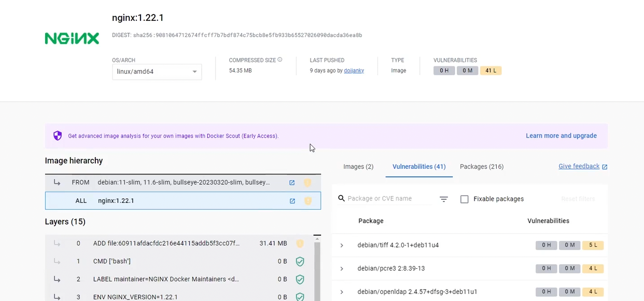
Task: Select the Vulnerabilities (41) tab
Action: click(419, 167)
